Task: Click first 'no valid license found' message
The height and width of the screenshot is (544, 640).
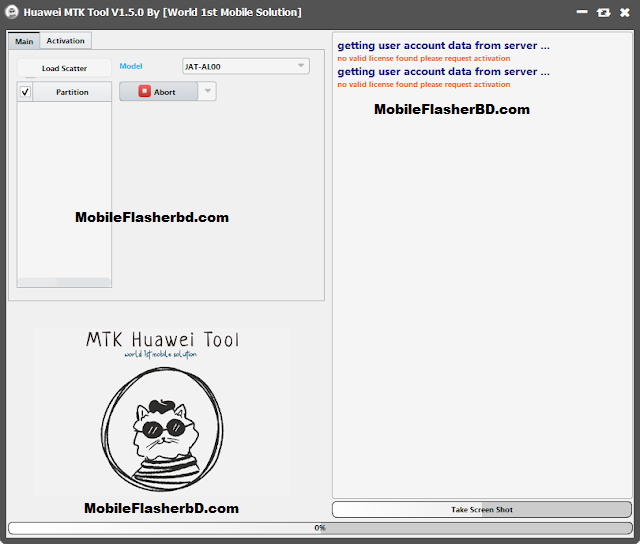Action: pyautogui.click(x=424, y=58)
